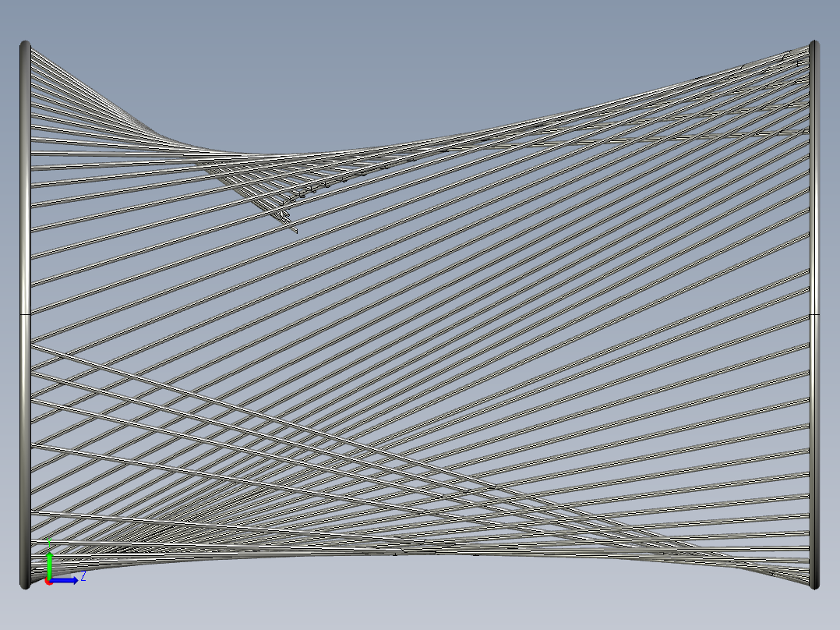
Task: Click the red origin dot of the triad
Action: 49,582
